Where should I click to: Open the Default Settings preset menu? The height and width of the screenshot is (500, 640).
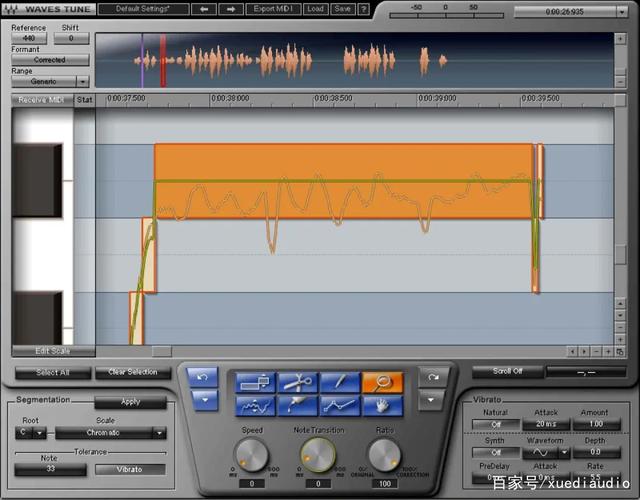pyautogui.click(x=144, y=9)
